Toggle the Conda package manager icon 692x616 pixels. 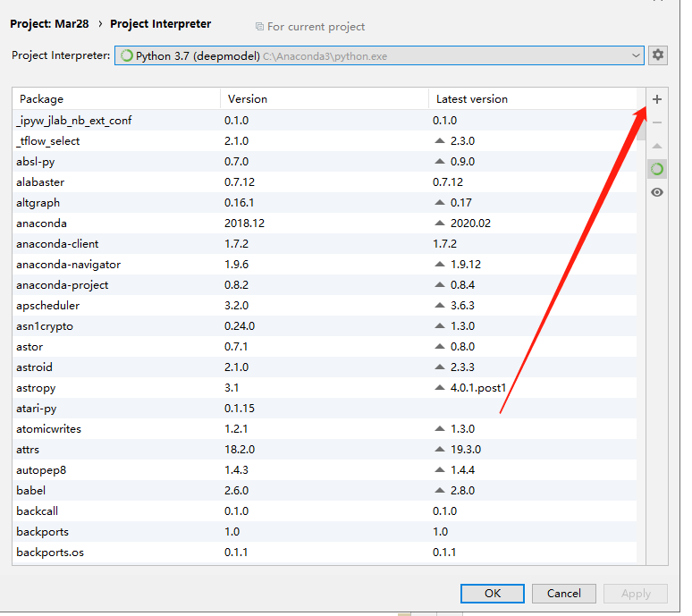[x=657, y=169]
